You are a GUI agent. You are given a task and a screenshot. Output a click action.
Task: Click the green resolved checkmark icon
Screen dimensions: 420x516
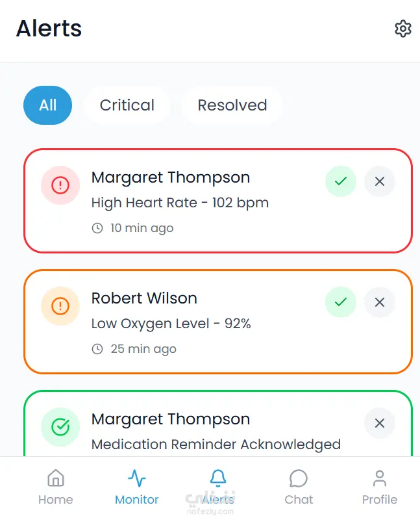tap(60, 426)
